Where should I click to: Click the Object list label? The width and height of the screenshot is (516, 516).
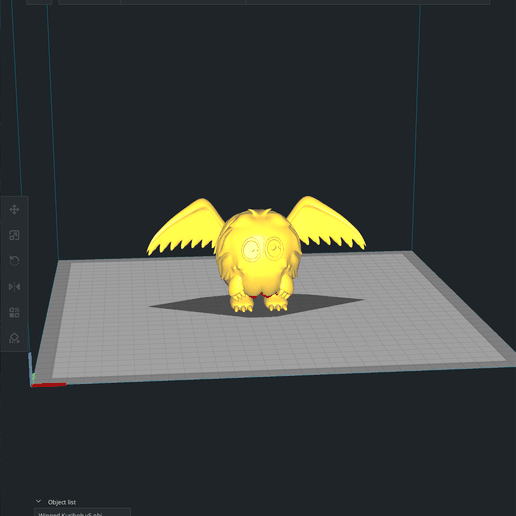[62, 502]
